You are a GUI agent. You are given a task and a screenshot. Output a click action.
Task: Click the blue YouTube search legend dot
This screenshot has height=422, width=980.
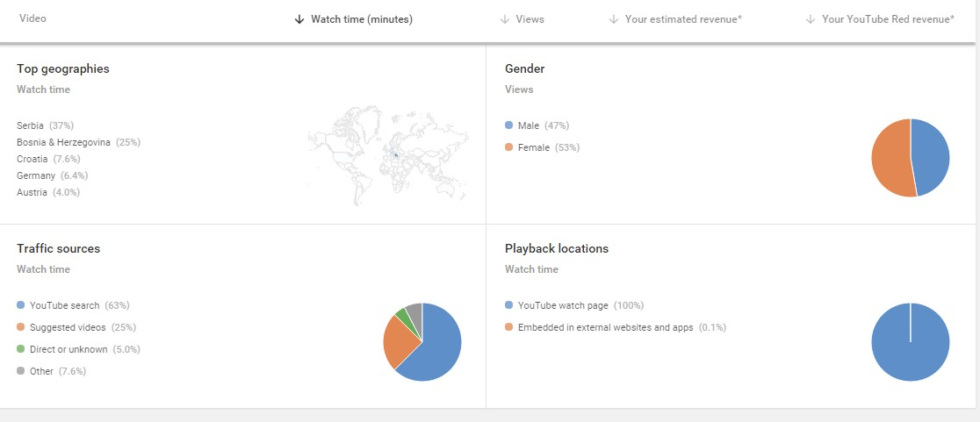pos(21,305)
